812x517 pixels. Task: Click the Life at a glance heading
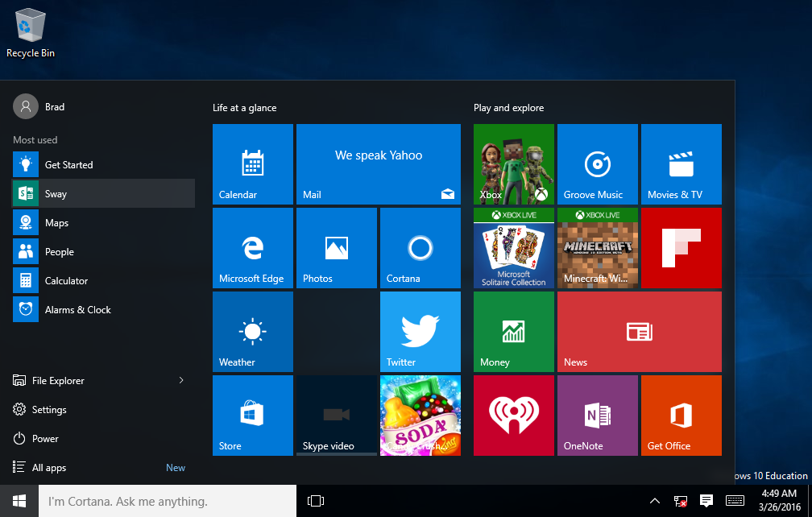pyautogui.click(x=244, y=108)
